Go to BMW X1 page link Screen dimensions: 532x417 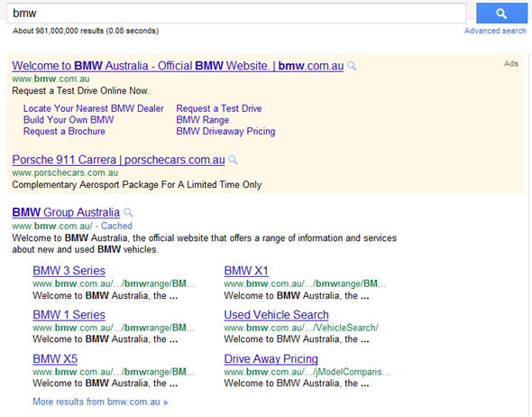pos(246,271)
